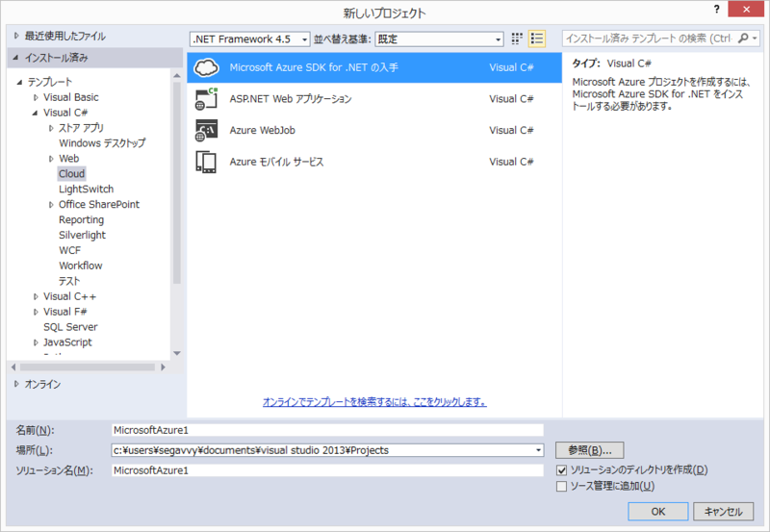Select the テスト tree item

click(x=69, y=281)
